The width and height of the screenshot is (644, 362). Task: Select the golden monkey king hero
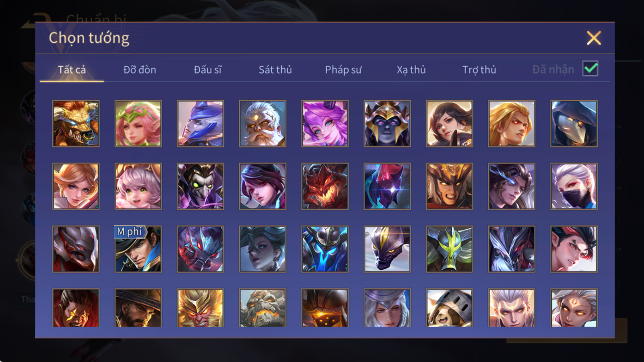tap(200, 308)
